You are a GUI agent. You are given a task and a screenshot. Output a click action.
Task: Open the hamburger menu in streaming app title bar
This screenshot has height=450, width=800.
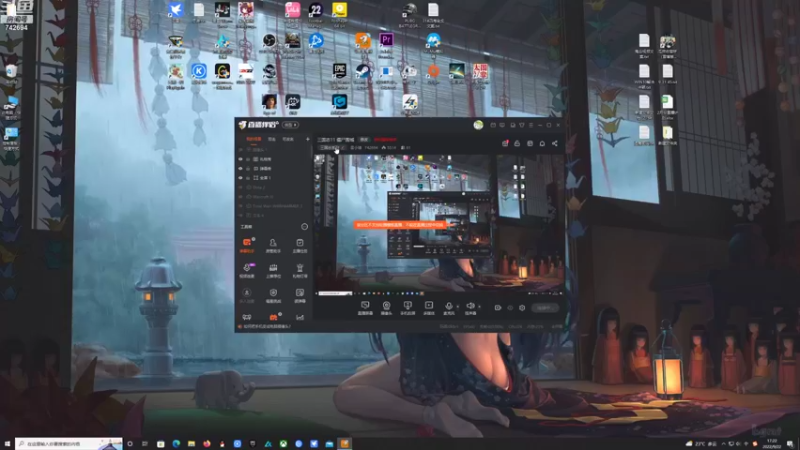pos(531,125)
